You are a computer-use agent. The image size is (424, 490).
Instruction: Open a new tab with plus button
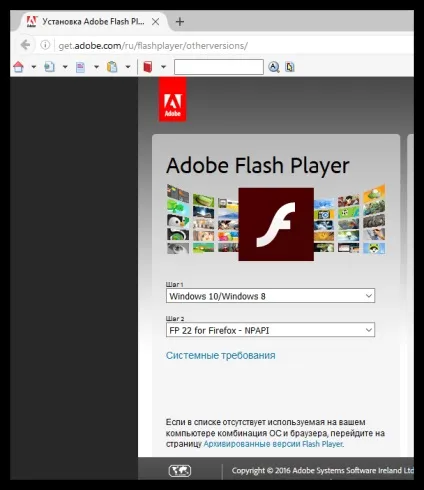pyautogui.click(x=180, y=22)
